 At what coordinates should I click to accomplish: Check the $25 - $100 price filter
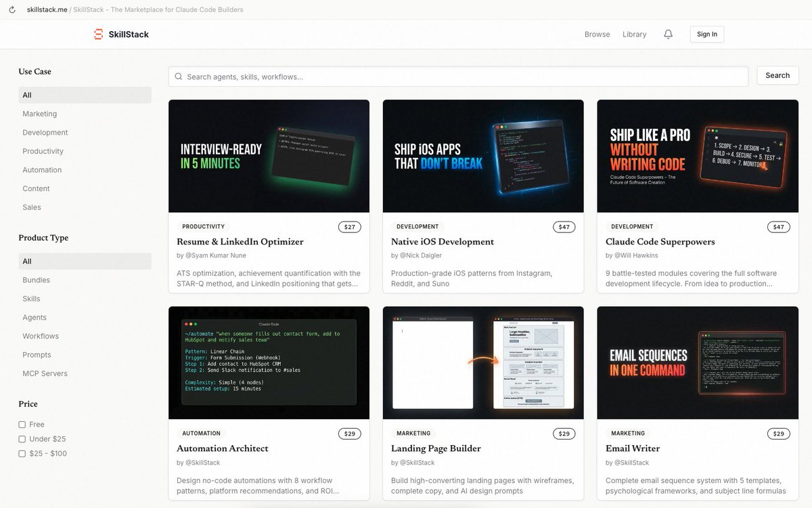pyautogui.click(x=22, y=454)
